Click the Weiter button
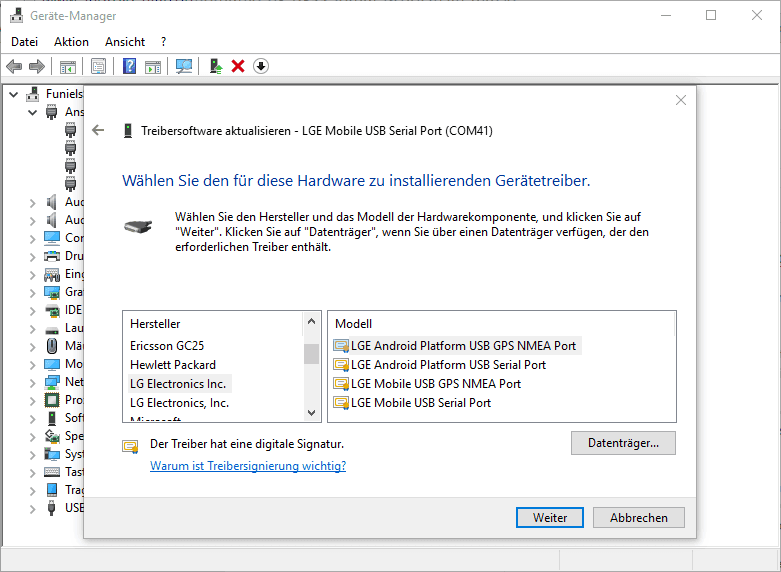The height and width of the screenshot is (572, 781). (550, 518)
